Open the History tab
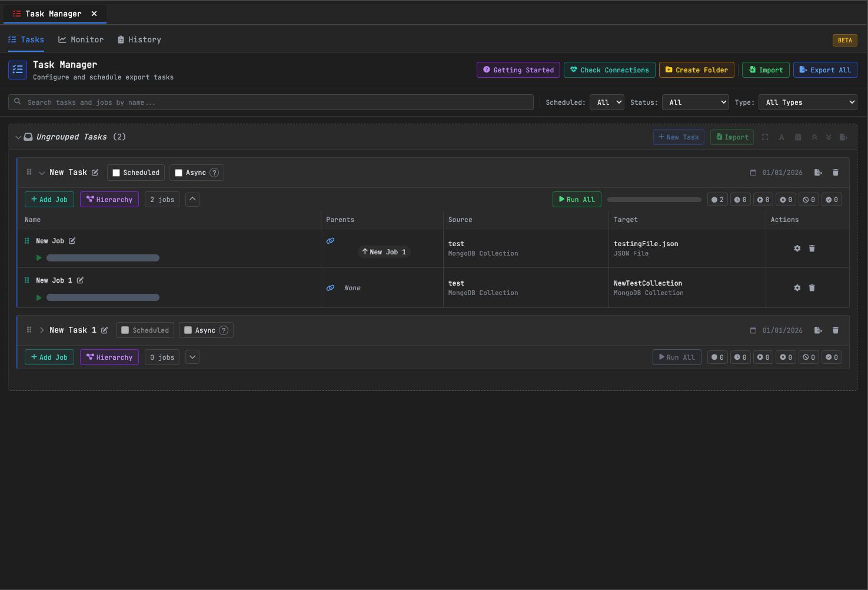868x590 pixels. click(x=139, y=39)
